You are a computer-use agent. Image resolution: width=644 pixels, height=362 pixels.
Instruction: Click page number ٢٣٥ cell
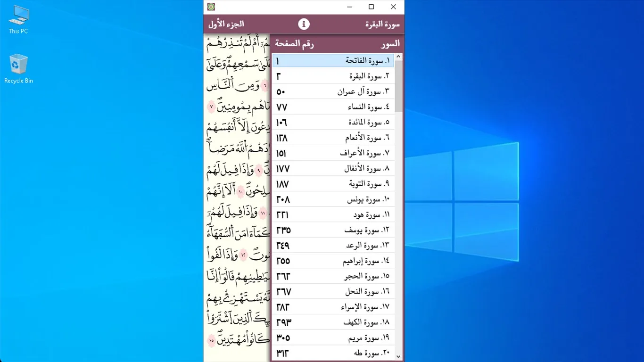pyautogui.click(x=283, y=230)
